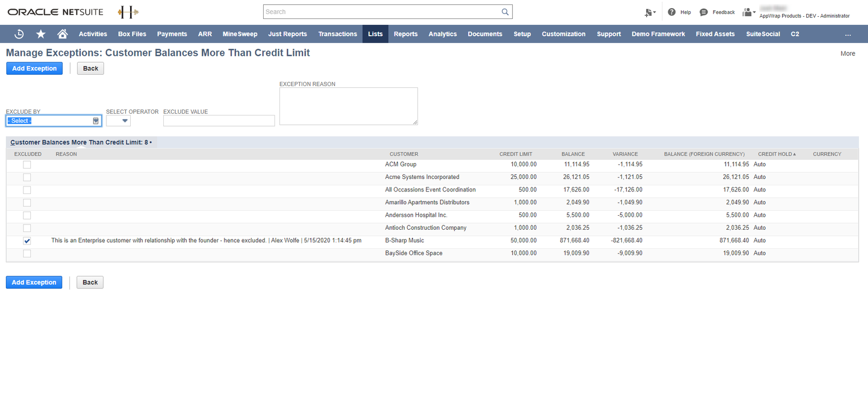Sort by the Variance column header

point(625,154)
